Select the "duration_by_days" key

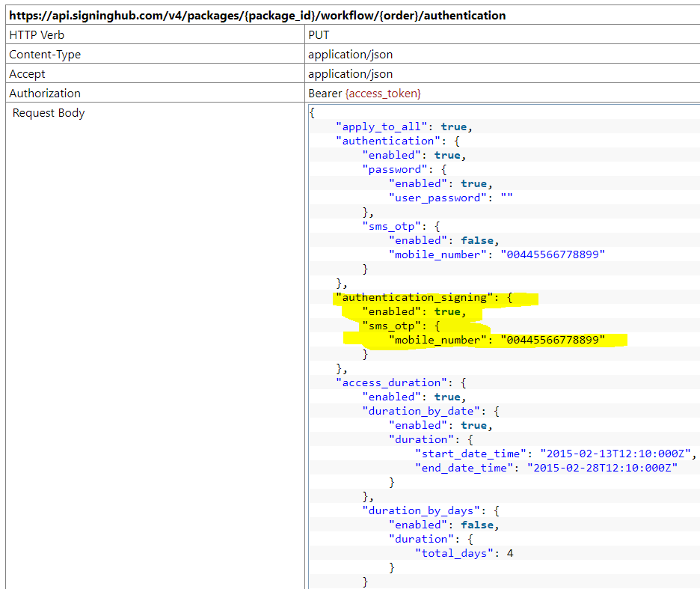420,510
